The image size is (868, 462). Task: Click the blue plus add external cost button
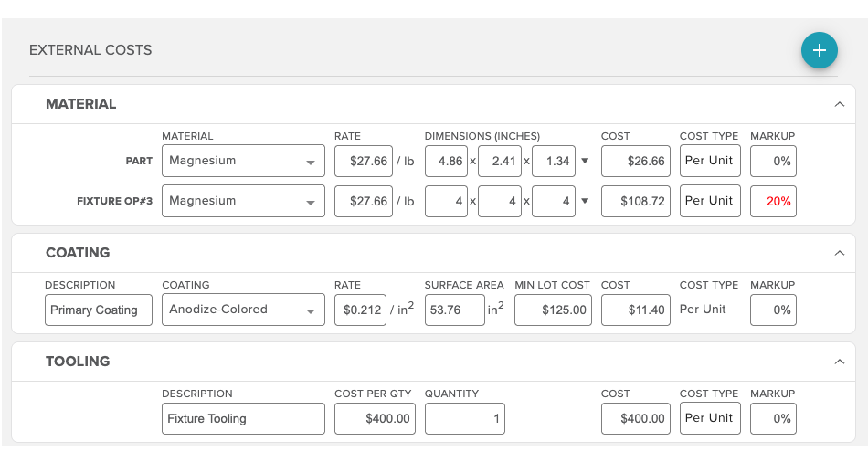[819, 50]
